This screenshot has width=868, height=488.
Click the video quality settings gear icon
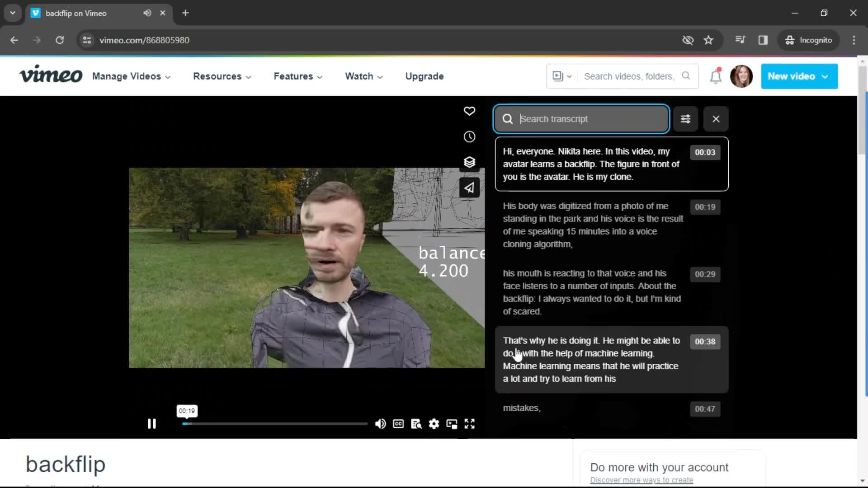(x=434, y=424)
